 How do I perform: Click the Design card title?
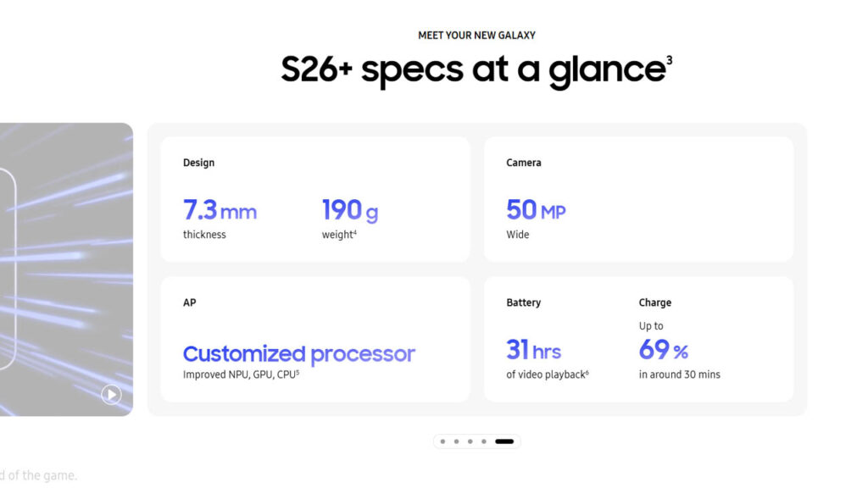(198, 163)
